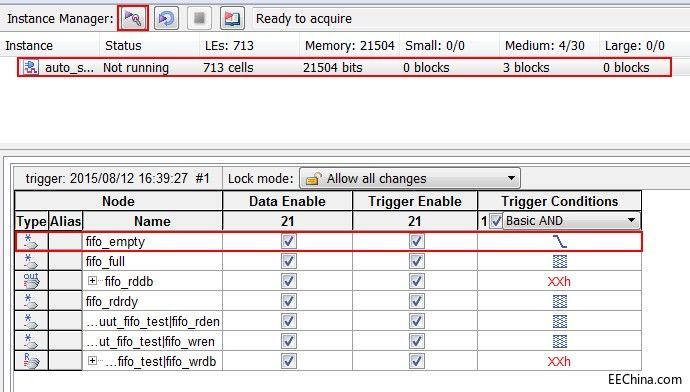Click the fifo_empty falling edge trigger icon
This screenshot has width=690, height=392.
click(559, 242)
